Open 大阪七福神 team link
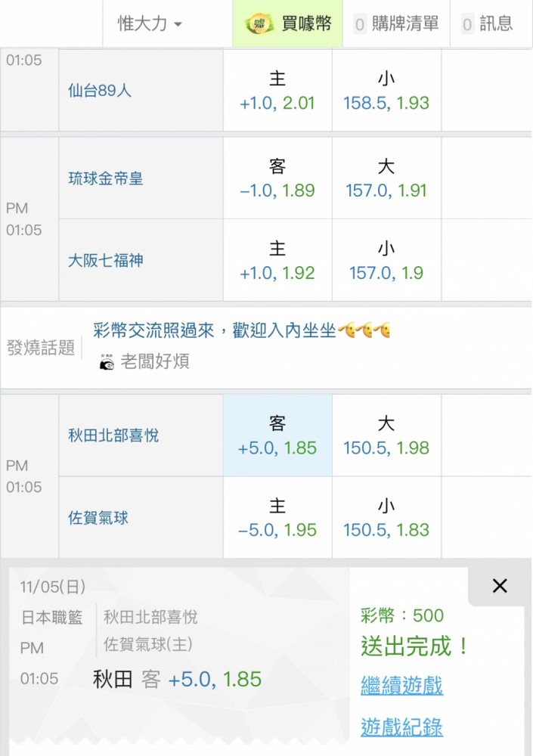This screenshot has width=533, height=756. tap(106, 261)
